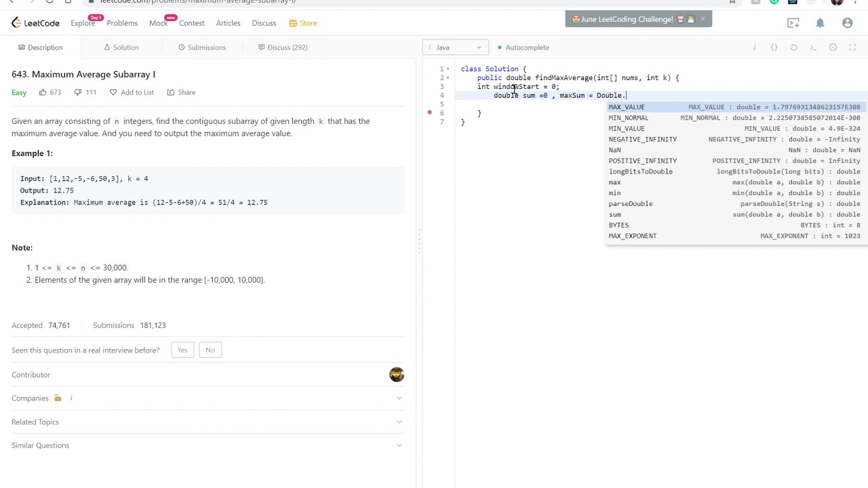Choose NEGATIVE_INFINITY from autocomplete suggestions
The image size is (868, 488).
coord(642,139)
